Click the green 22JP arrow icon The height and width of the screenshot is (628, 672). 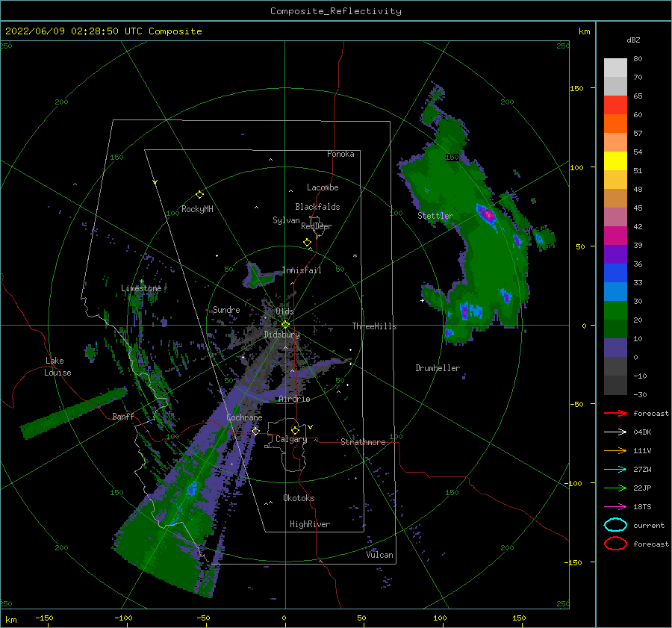[x=615, y=488]
